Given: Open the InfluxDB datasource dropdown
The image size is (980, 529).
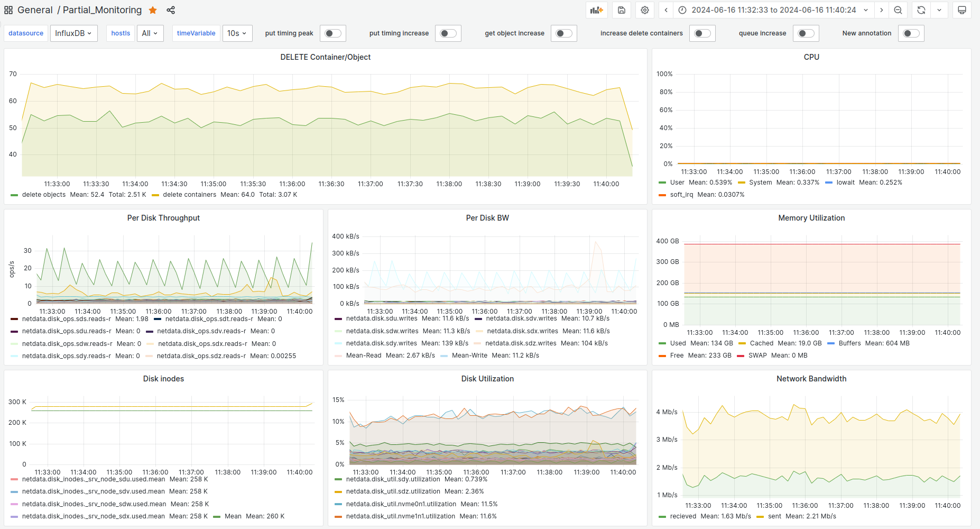Looking at the screenshot, I should (73, 33).
